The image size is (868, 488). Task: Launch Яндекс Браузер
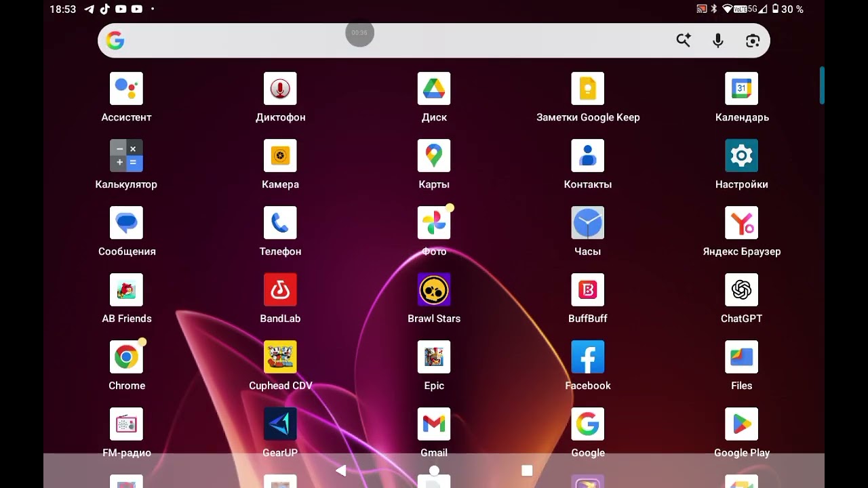pyautogui.click(x=741, y=223)
